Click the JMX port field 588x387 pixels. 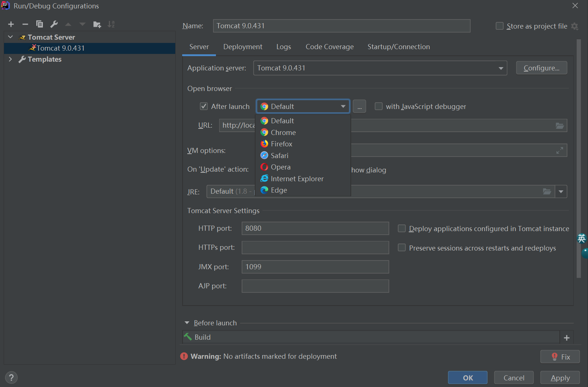pos(315,267)
